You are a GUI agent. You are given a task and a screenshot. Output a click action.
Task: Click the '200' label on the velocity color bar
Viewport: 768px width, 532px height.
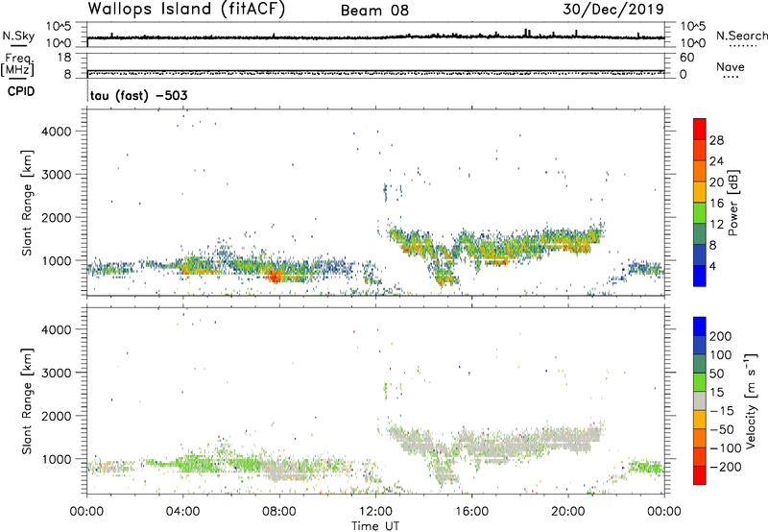point(721,336)
